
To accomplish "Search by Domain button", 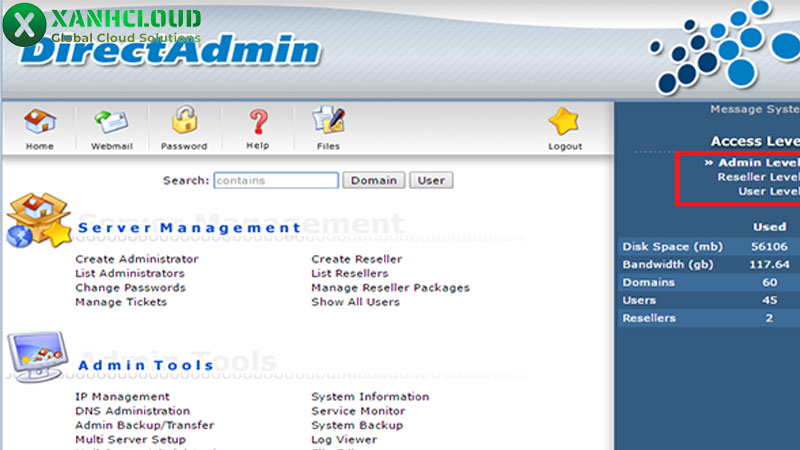I will tap(373, 180).
